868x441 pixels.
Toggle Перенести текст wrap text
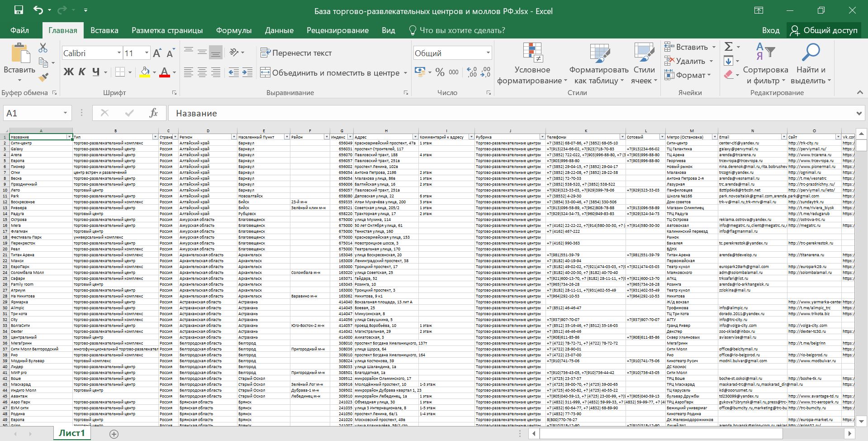point(296,53)
